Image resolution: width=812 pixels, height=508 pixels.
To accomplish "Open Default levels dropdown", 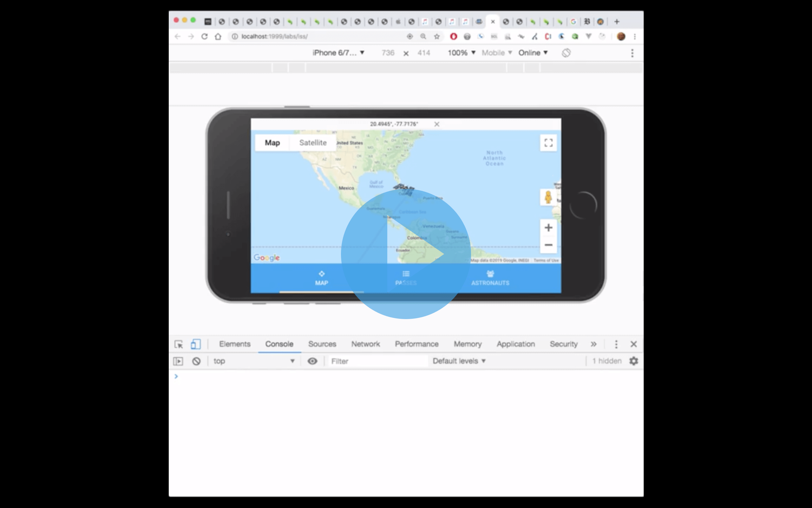I will [x=459, y=361].
